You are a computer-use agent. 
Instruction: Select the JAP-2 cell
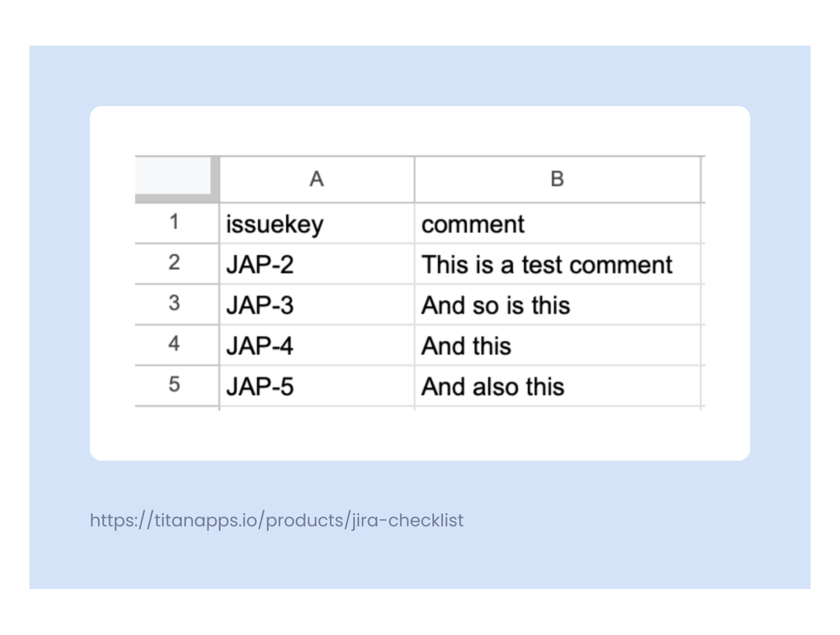click(317, 264)
